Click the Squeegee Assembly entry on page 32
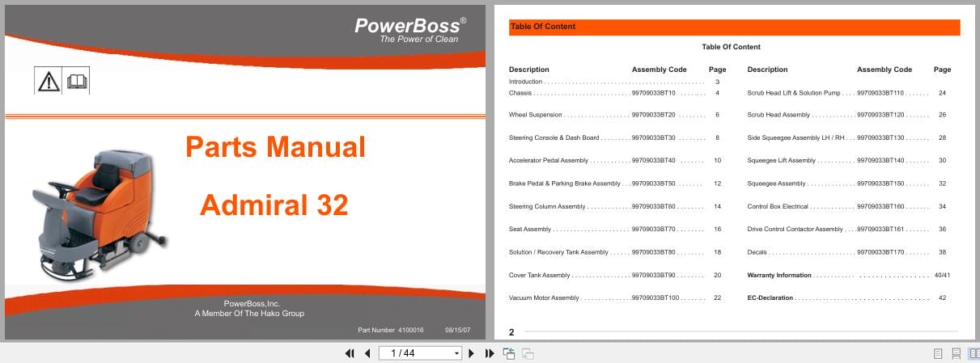Screen dimensions: 980x363 click(777, 184)
